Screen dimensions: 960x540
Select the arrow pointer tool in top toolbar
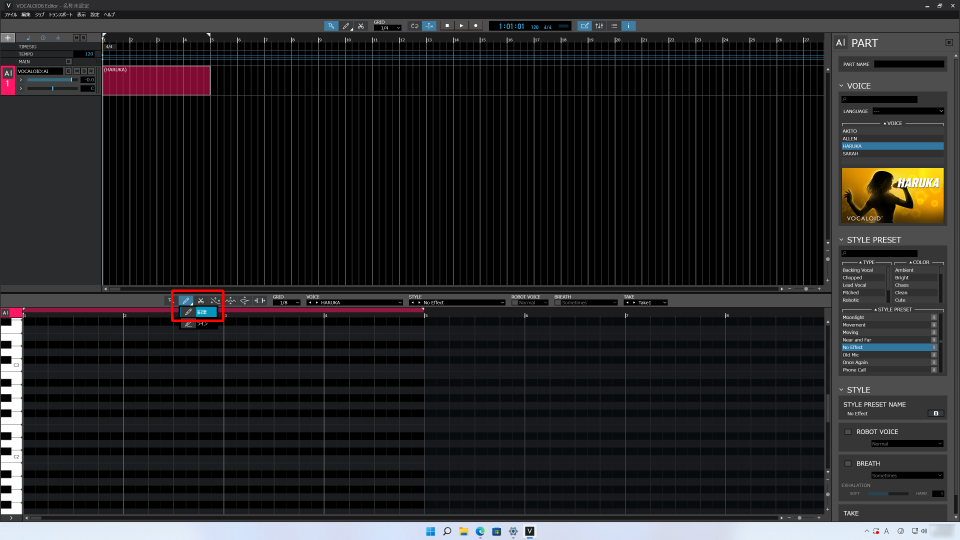point(331,26)
